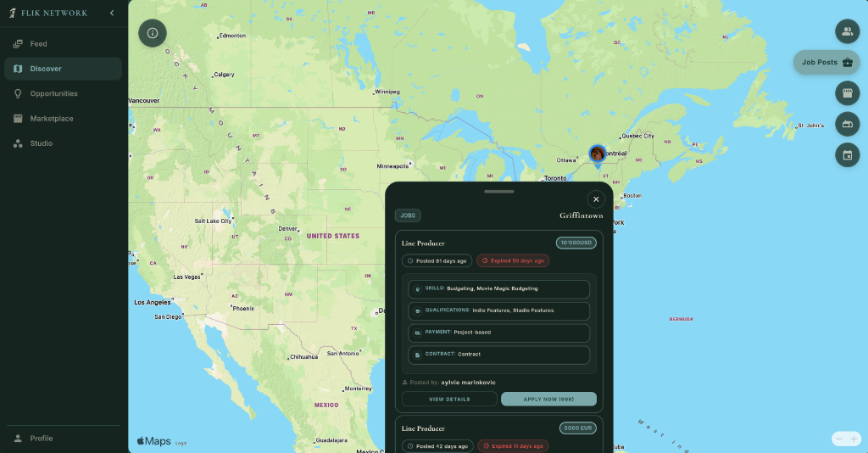The width and height of the screenshot is (868, 453).
Task: Click the Flik Network logo icon
Action: click(12, 13)
